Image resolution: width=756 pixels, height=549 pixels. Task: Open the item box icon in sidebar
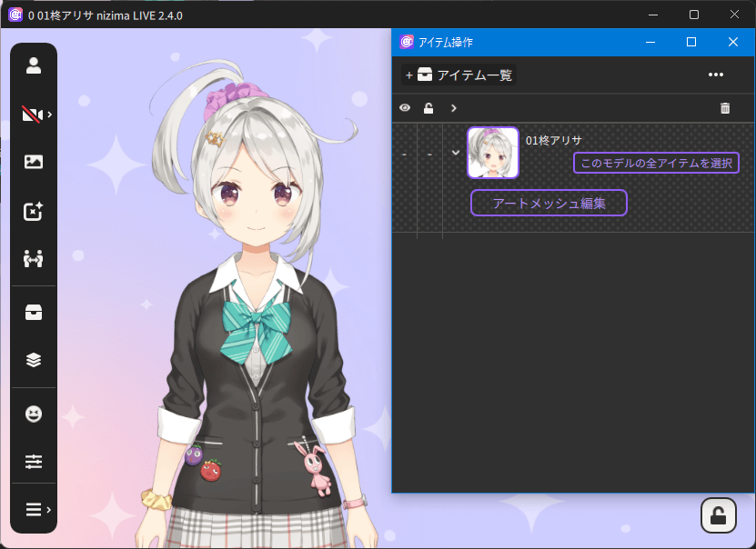(34, 312)
